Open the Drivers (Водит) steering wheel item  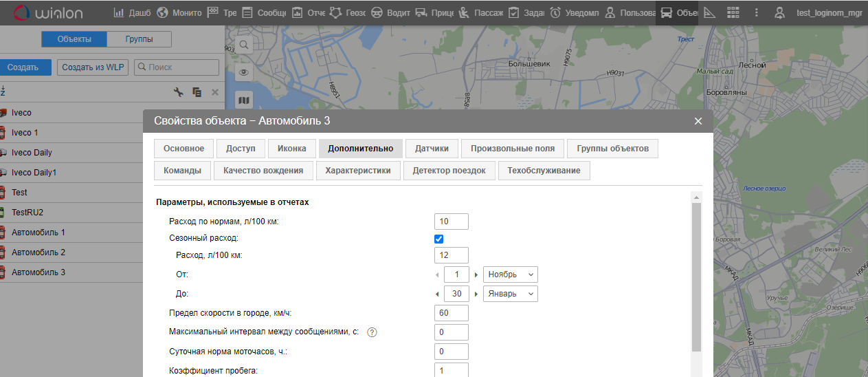(x=391, y=12)
